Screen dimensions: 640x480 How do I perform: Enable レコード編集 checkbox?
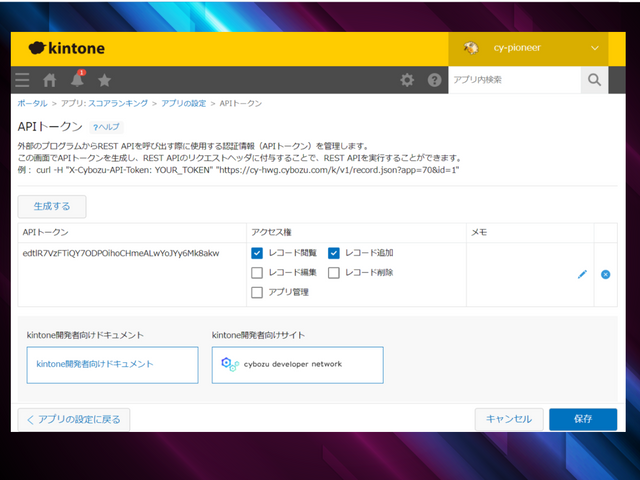pyautogui.click(x=257, y=273)
